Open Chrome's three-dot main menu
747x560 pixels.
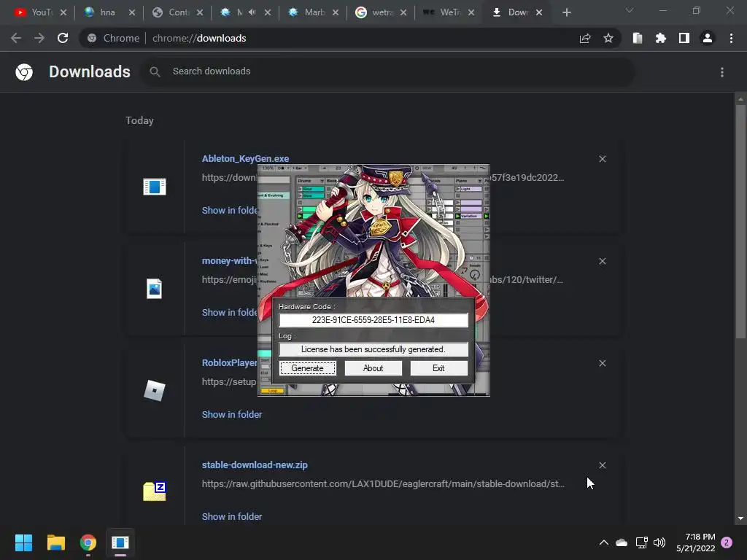click(x=731, y=38)
